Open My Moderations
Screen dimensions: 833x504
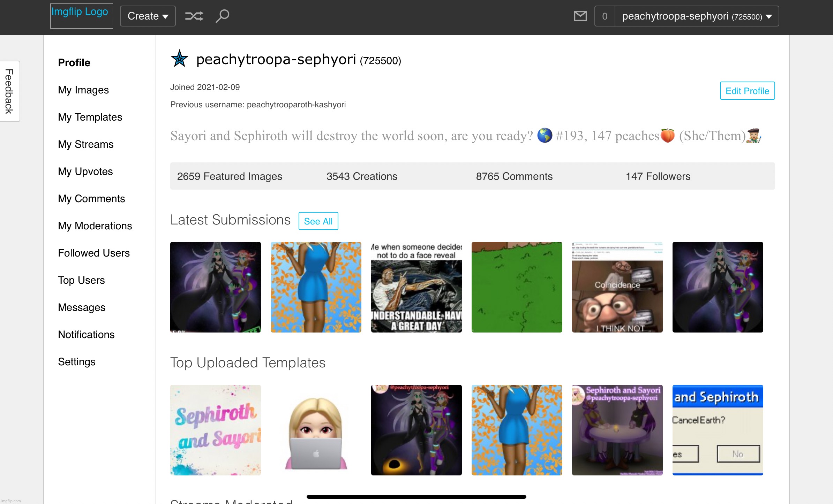click(95, 226)
